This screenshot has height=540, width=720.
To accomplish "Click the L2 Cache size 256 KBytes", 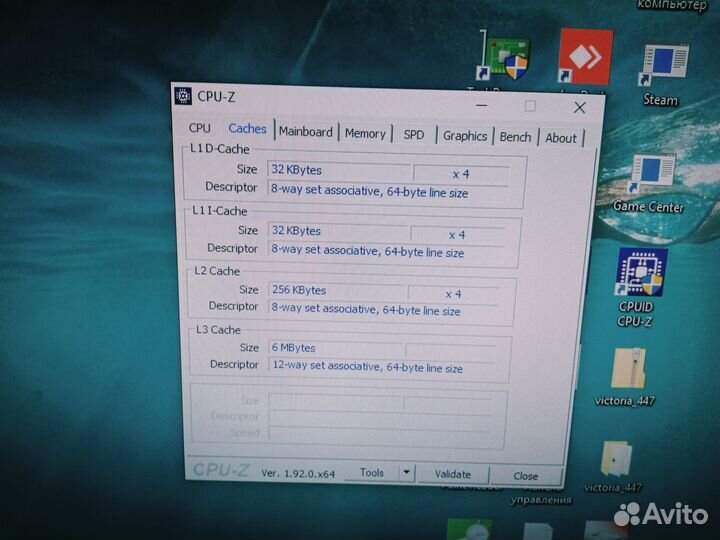I will coord(337,290).
